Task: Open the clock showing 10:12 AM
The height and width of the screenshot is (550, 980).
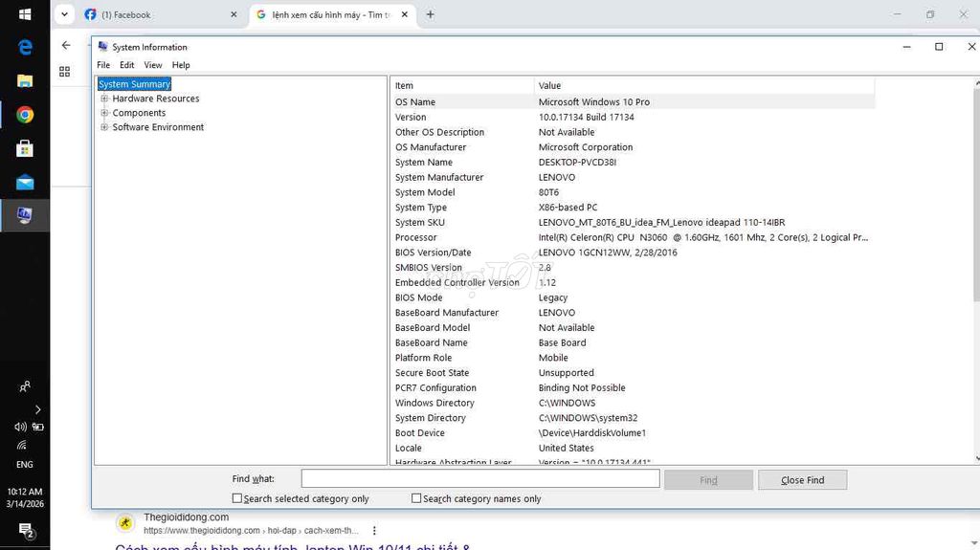Action: coord(24,497)
